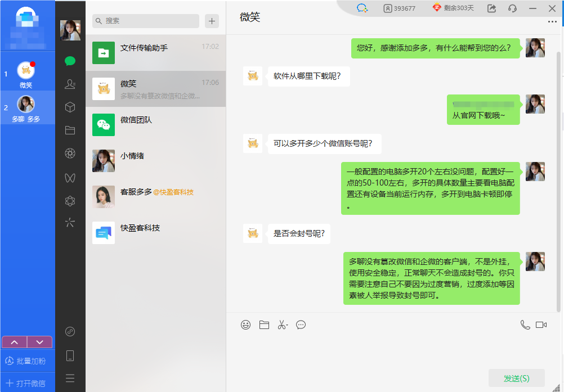Click sender avatar beside 是否会封号呢?
This screenshot has width=564, height=392.
pyautogui.click(x=253, y=233)
